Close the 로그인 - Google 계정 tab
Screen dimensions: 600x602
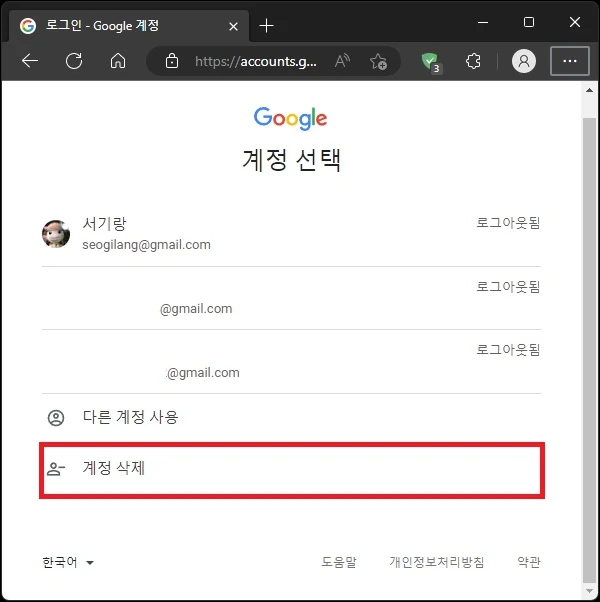233,26
